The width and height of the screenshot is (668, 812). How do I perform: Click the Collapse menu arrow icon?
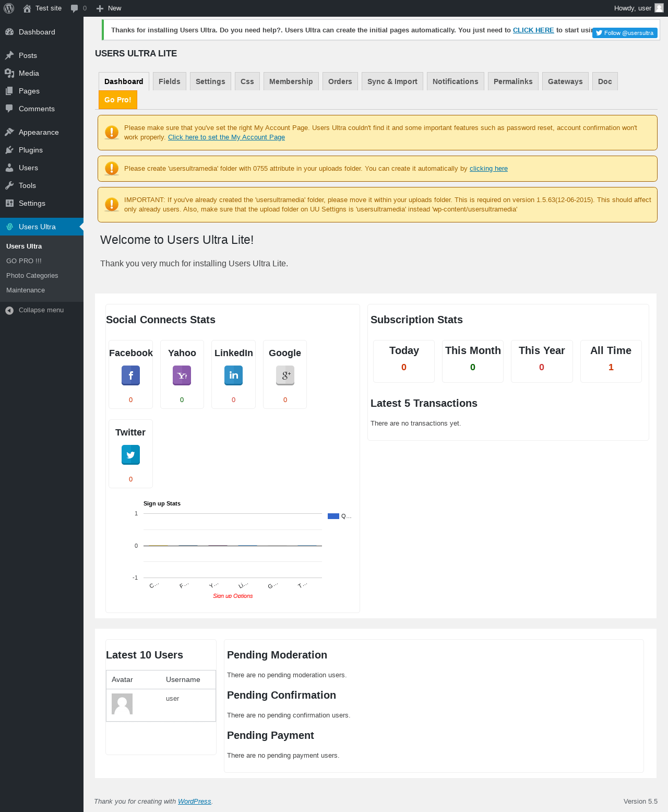click(x=9, y=310)
